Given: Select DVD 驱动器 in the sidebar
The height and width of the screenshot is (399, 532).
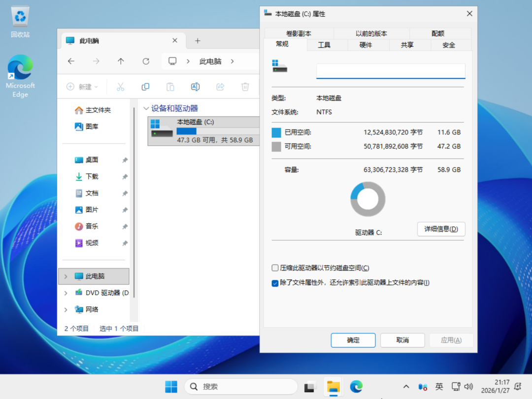Looking at the screenshot, I should tap(102, 293).
